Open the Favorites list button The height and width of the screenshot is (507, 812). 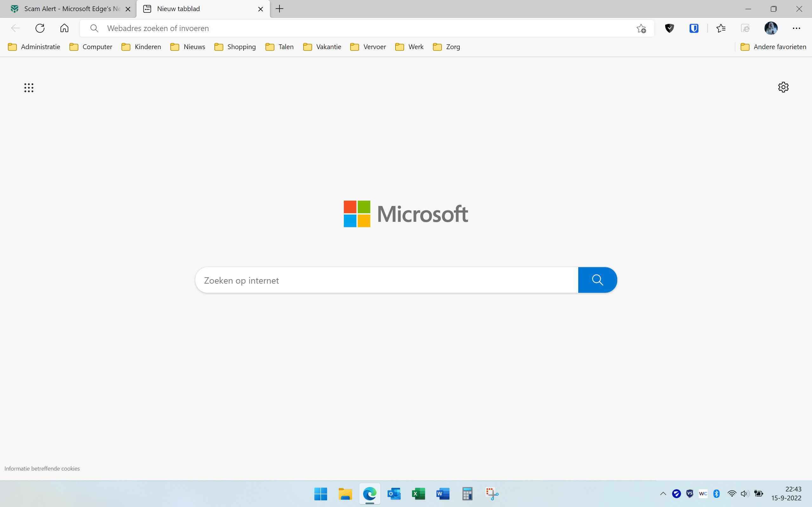pos(721,29)
